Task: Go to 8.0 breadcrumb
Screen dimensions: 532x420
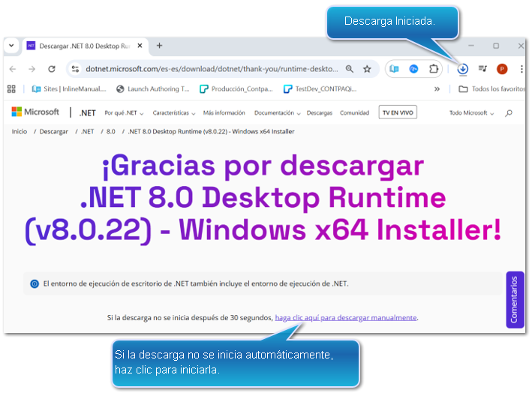Action: click(x=110, y=132)
